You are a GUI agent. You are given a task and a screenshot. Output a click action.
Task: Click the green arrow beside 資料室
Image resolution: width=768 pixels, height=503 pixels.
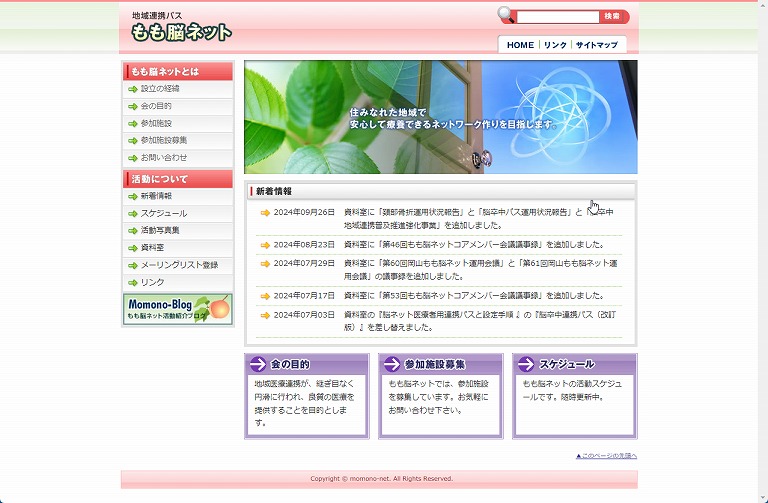tap(133, 248)
